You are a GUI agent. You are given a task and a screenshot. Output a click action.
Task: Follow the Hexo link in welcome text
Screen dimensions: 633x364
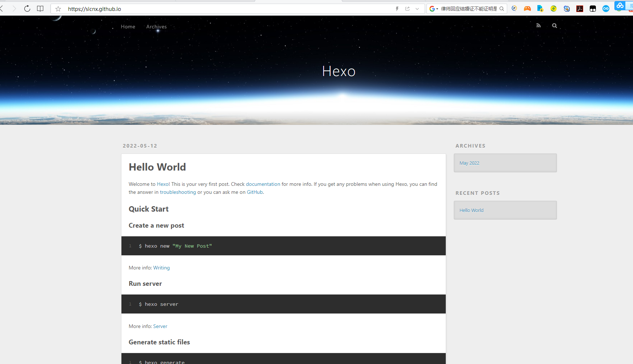coord(163,184)
